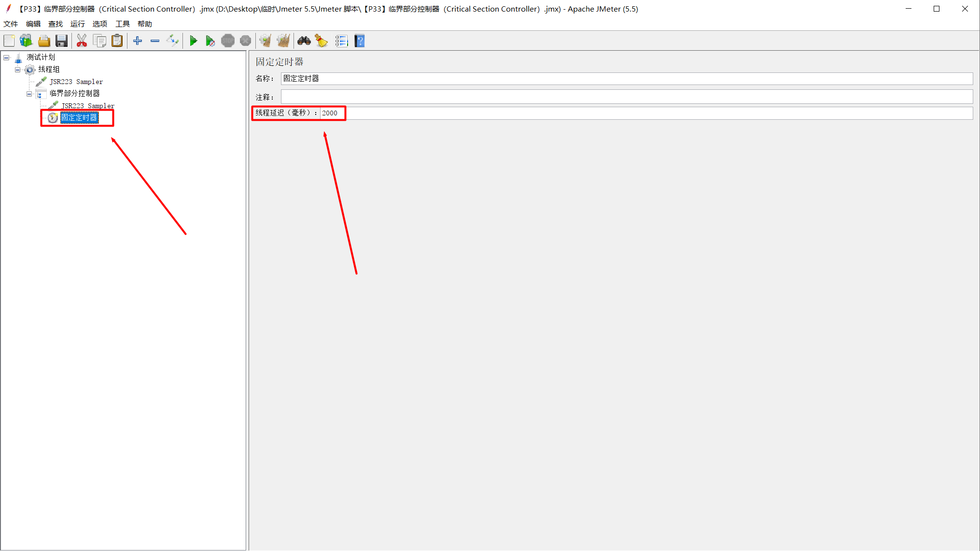Open the Function Helper list icon
980x551 pixels.
341,41
